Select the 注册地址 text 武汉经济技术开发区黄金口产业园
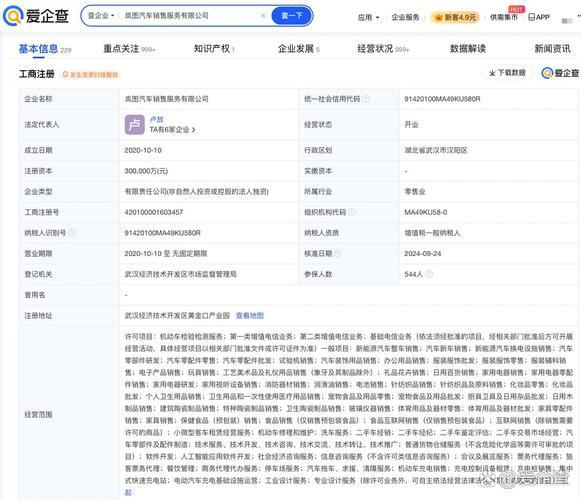The image size is (581, 500). tap(177, 315)
